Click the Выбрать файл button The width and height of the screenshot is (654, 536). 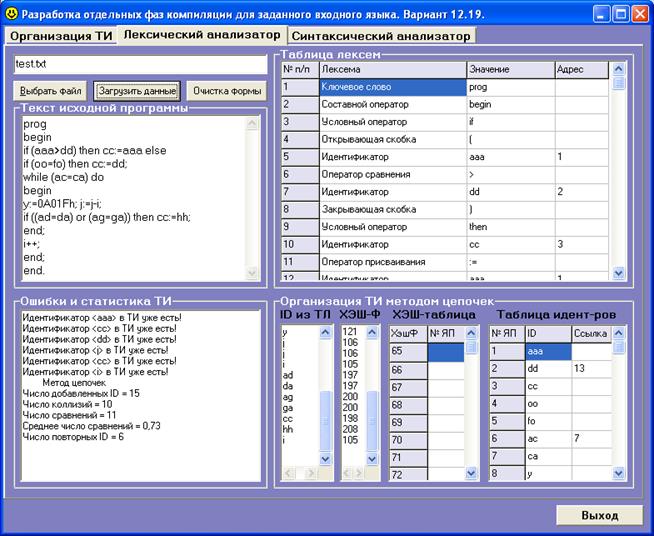tap(50, 91)
